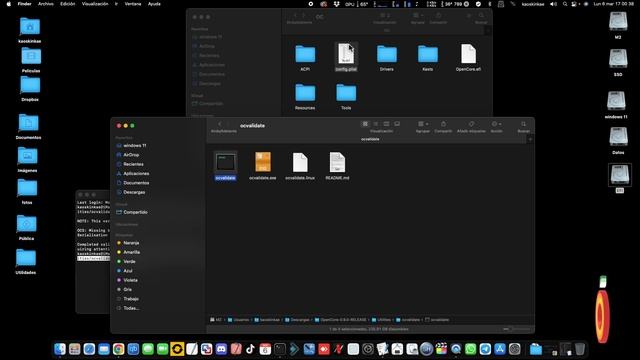Add a new tab in ocvalidate window
Image resolution: width=640 pixels, height=360 pixels.
click(530, 139)
